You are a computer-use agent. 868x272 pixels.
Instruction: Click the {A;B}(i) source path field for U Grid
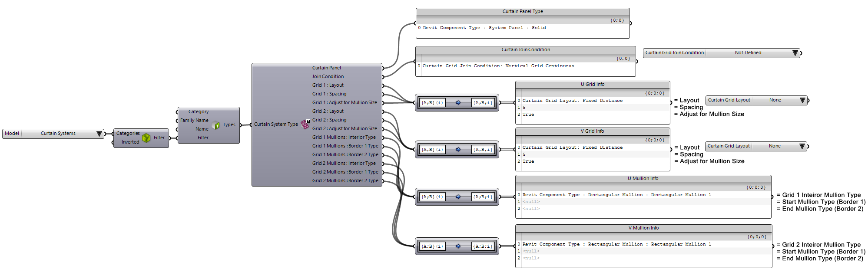(432, 103)
